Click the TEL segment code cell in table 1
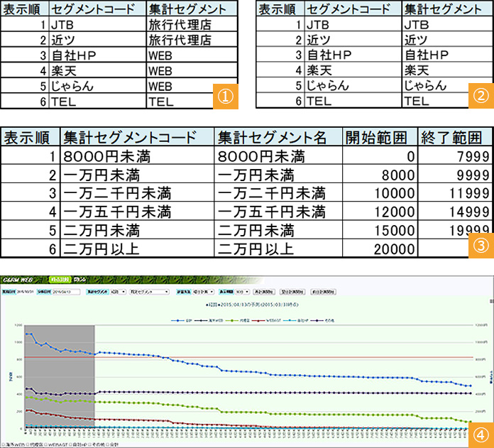 pyautogui.click(x=98, y=101)
